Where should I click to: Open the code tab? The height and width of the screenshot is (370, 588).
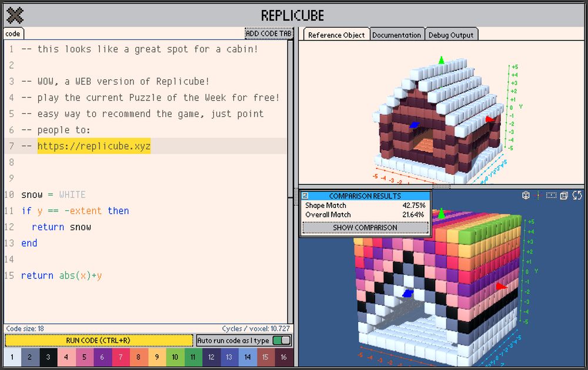13,33
